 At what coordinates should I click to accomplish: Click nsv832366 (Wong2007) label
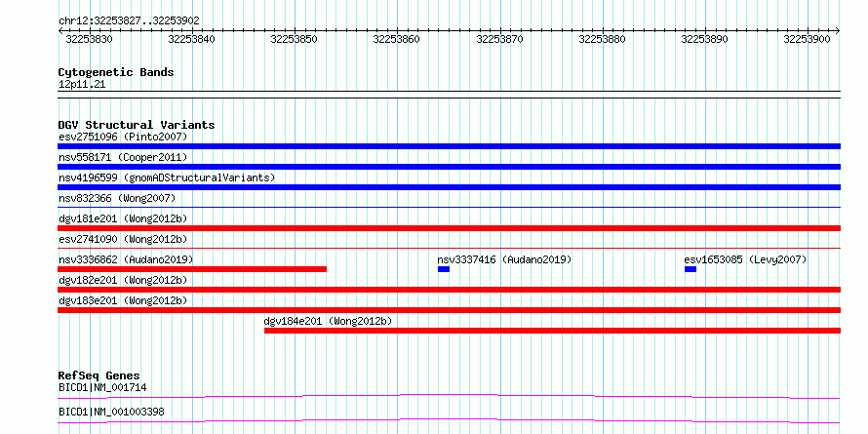(117, 198)
